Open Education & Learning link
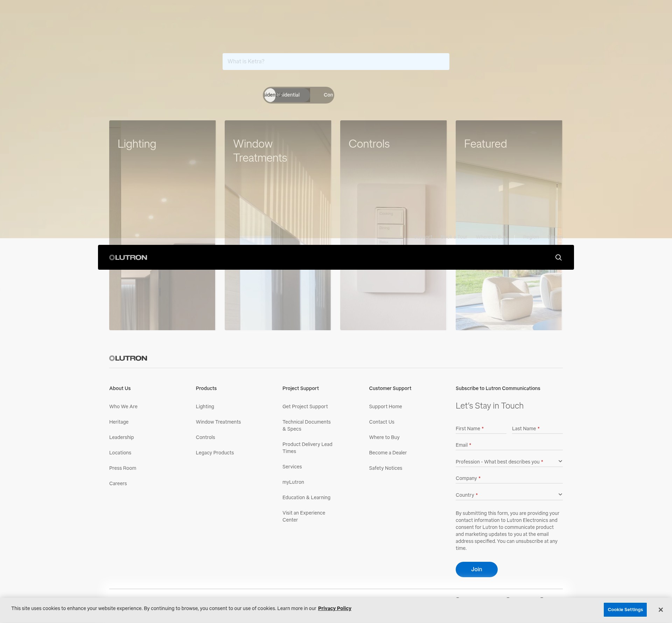The height and width of the screenshot is (623, 672). (x=306, y=497)
